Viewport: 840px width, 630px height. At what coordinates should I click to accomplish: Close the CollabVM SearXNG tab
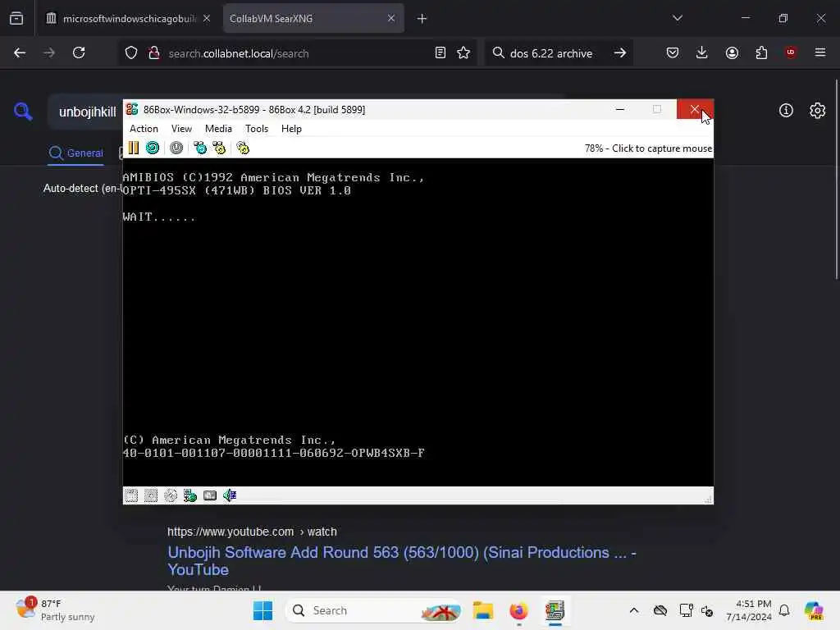(391, 18)
